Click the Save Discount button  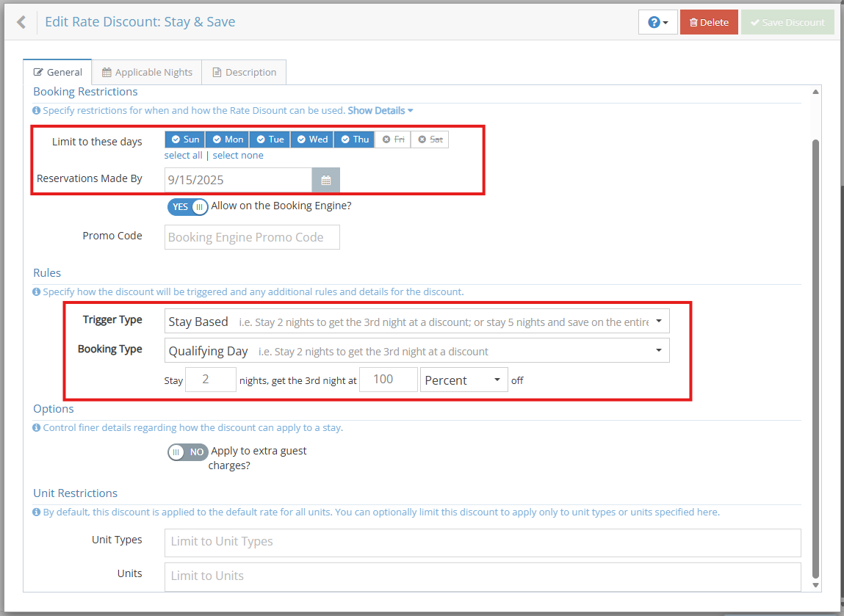[787, 22]
